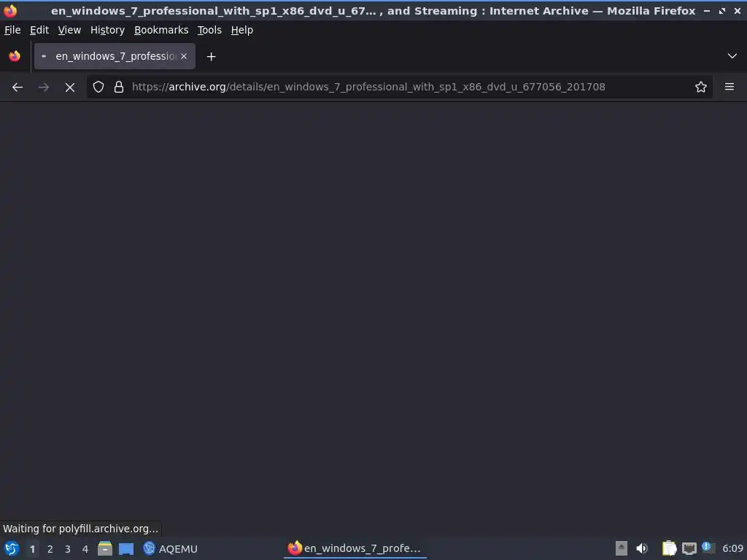Open the Firefox hamburger application menu
The height and width of the screenshot is (560, 747).
[729, 87]
